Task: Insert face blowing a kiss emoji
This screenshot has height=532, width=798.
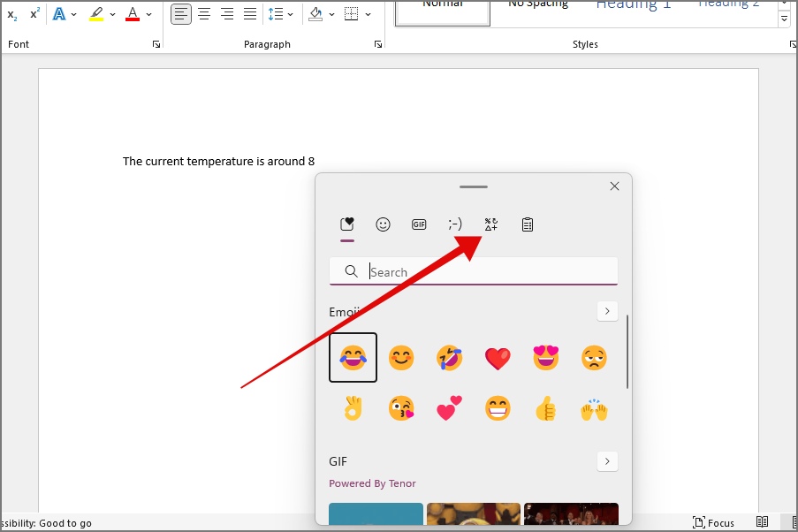Action: pyautogui.click(x=401, y=408)
